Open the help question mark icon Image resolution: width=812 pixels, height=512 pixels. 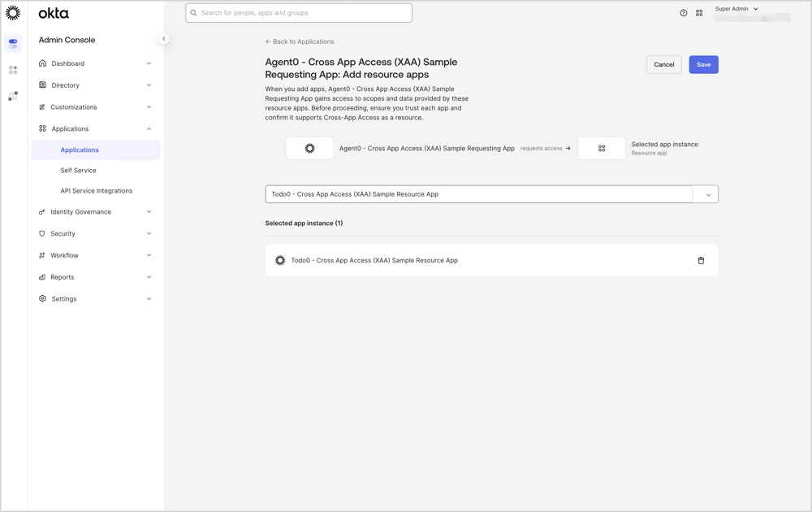[x=683, y=12]
